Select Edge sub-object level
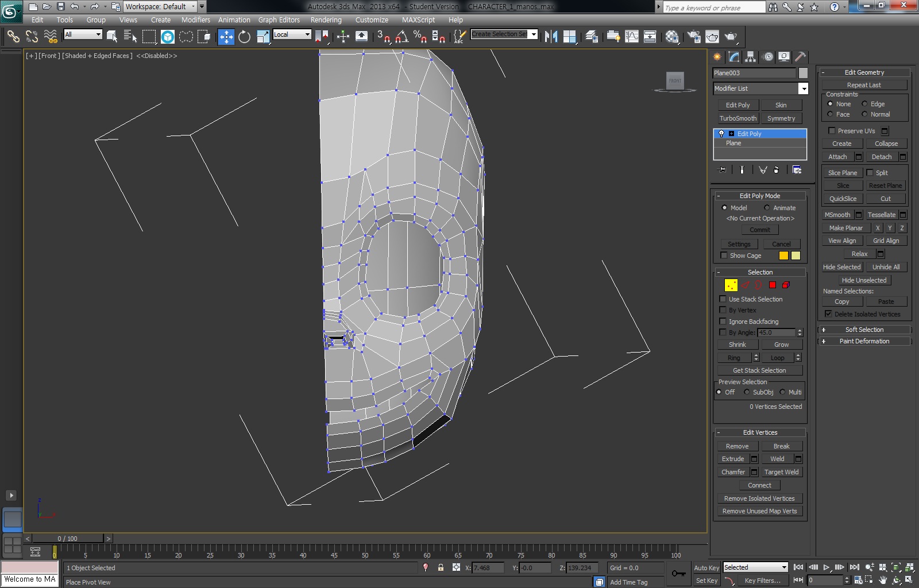This screenshot has height=588, width=919. [745, 285]
